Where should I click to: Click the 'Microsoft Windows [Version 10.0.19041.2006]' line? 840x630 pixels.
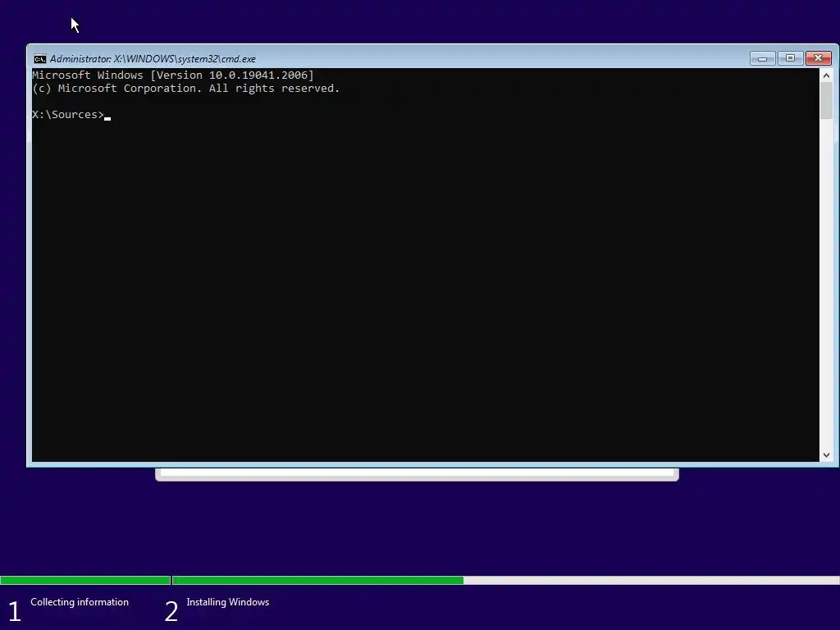173,75
